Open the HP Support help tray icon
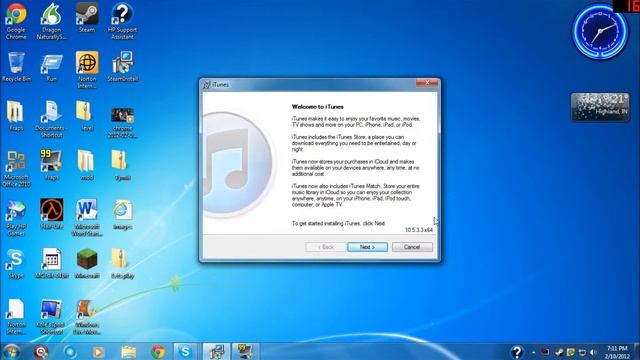This screenshot has height=360, width=640. point(517,352)
